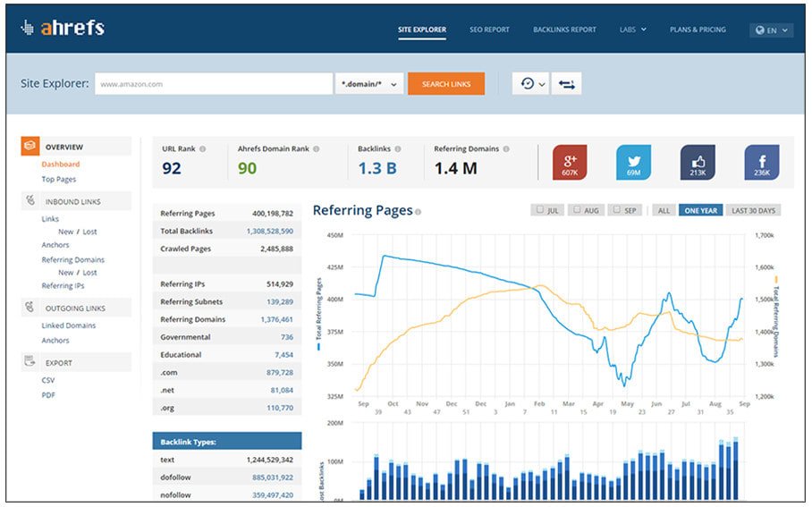This screenshot has height=507, width=812.
Task: Click info icon next to Ahrefs Domain Rank
Action: coord(317,149)
